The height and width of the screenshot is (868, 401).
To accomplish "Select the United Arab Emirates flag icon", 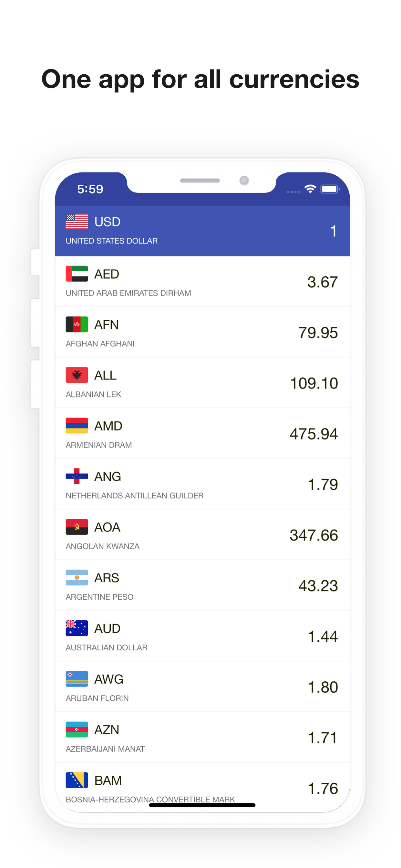I will (x=77, y=274).
